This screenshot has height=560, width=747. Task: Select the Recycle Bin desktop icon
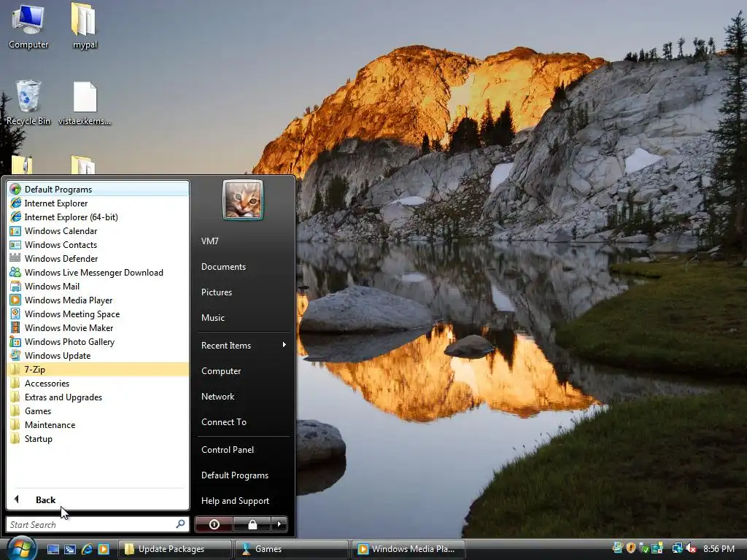[28, 102]
